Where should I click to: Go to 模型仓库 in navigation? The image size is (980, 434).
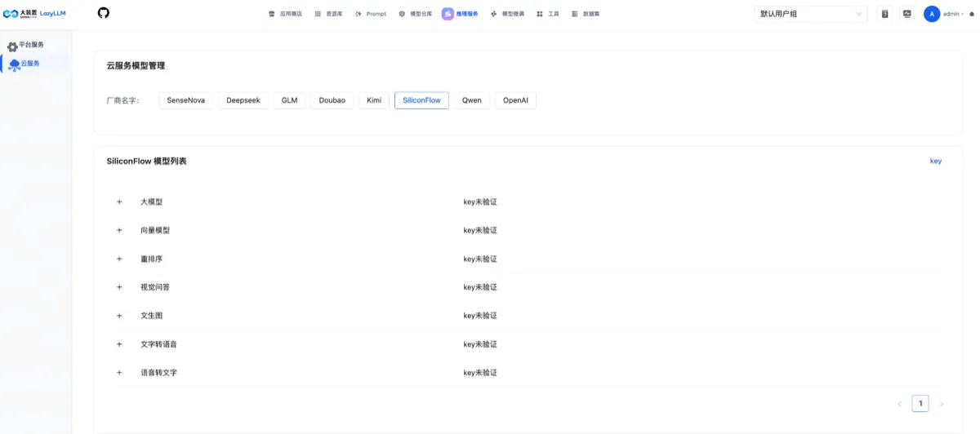(416, 14)
